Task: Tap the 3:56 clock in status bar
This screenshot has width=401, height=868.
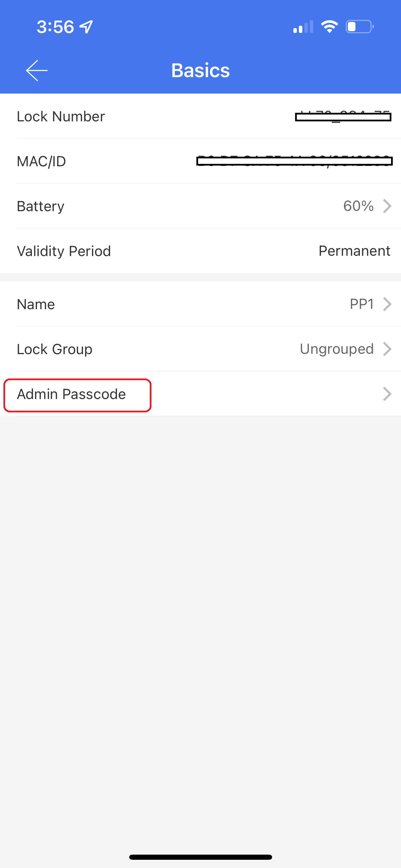Action: [55, 27]
